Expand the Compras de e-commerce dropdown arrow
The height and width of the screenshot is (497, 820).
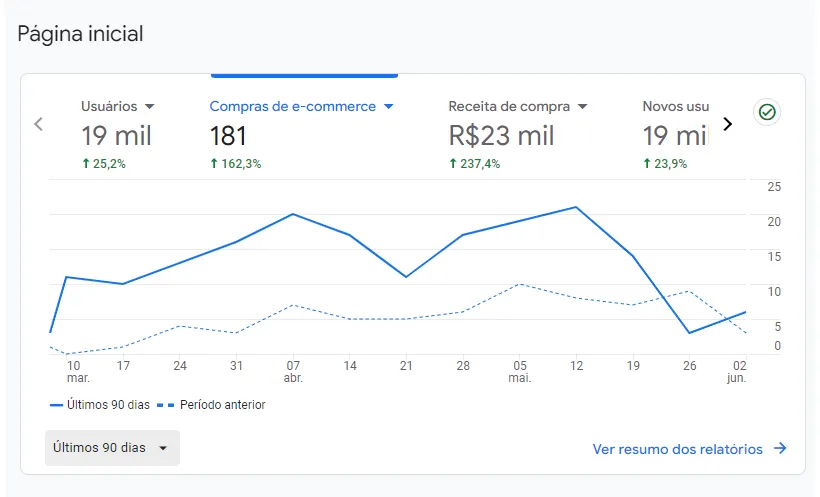point(389,106)
